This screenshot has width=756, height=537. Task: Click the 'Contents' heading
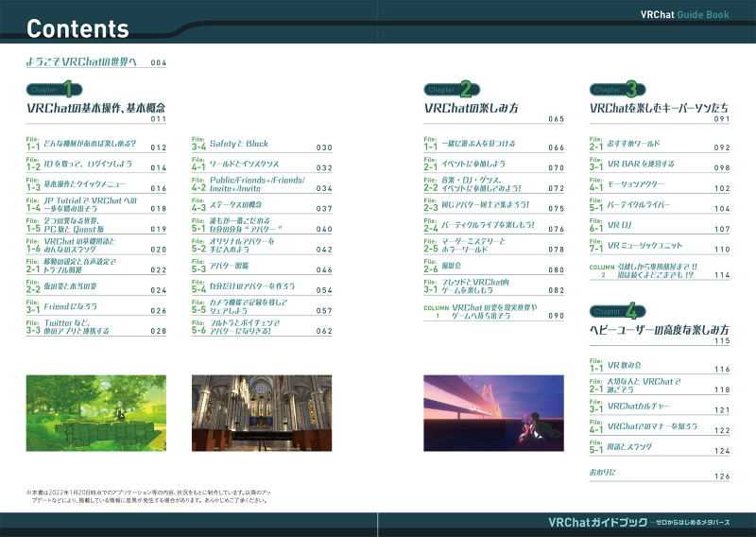pyautogui.click(x=77, y=28)
